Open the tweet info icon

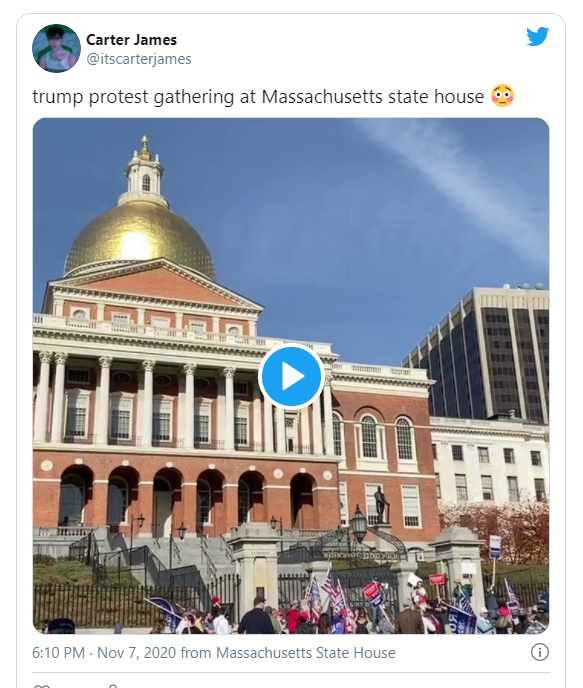540,652
